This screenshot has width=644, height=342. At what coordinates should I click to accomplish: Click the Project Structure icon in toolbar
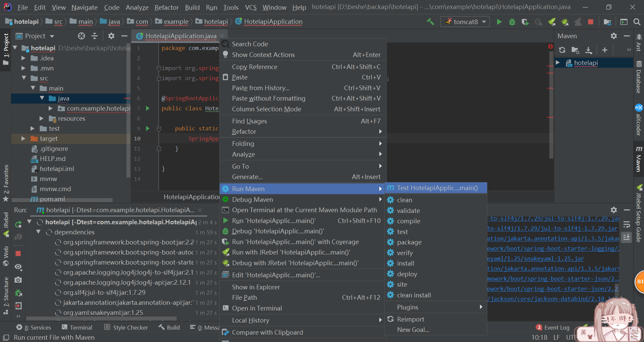pyautogui.click(x=607, y=22)
